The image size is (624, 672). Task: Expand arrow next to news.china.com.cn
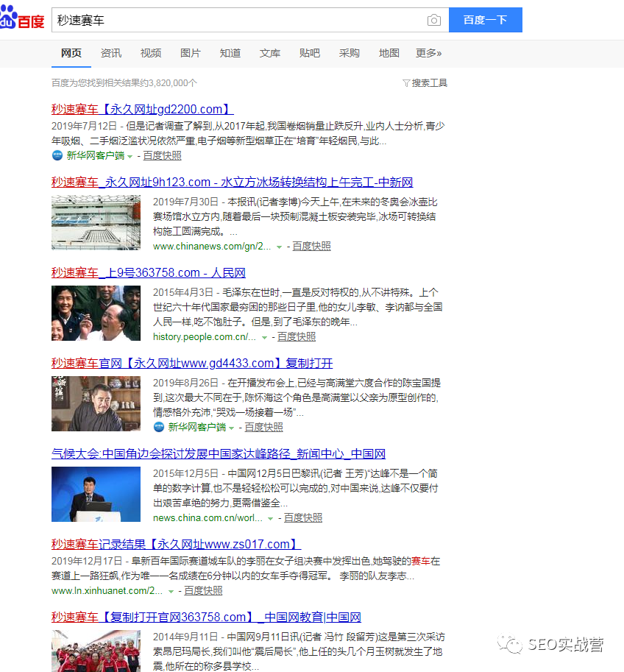(x=271, y=519)
